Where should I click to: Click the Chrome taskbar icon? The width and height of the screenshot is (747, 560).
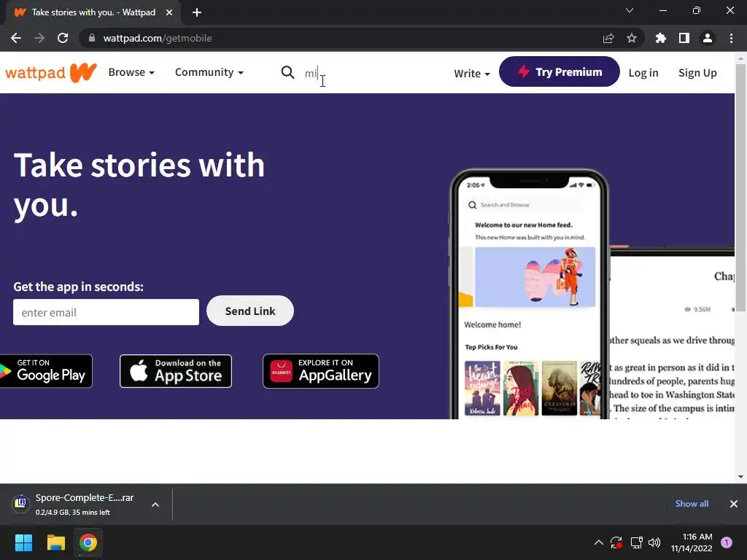tap(88, 542)
